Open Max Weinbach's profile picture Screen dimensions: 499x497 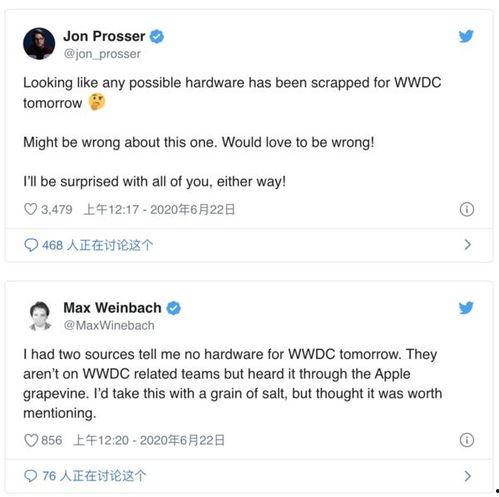[40, 316]
